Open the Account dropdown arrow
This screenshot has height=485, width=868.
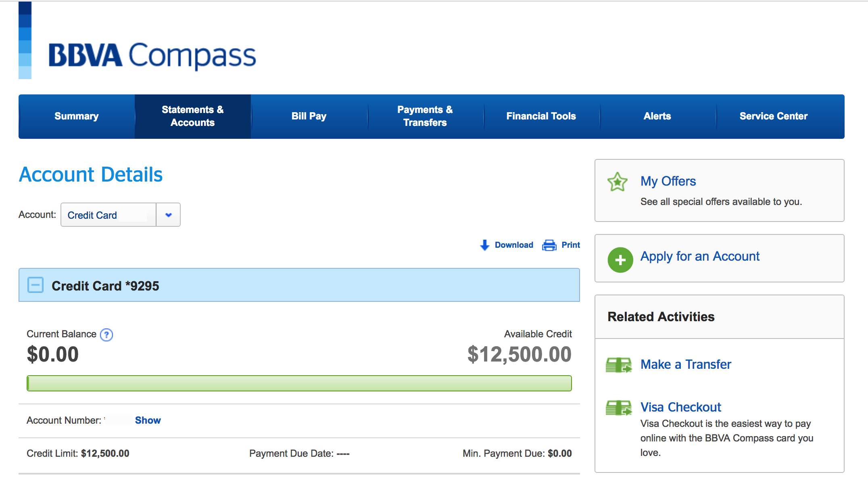(168, 215)
